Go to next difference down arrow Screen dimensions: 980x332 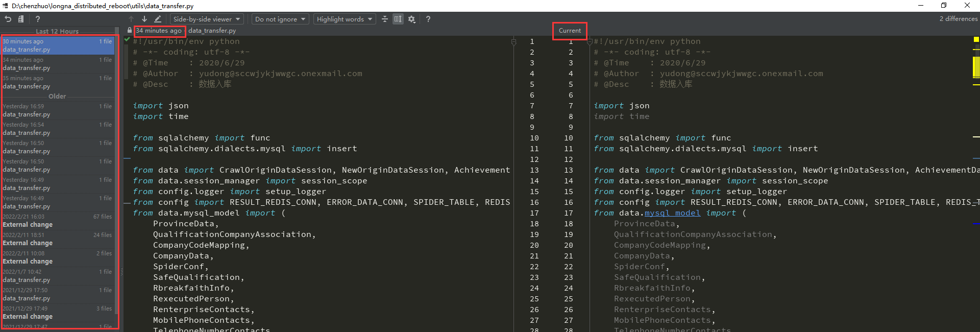click(144, 19)
